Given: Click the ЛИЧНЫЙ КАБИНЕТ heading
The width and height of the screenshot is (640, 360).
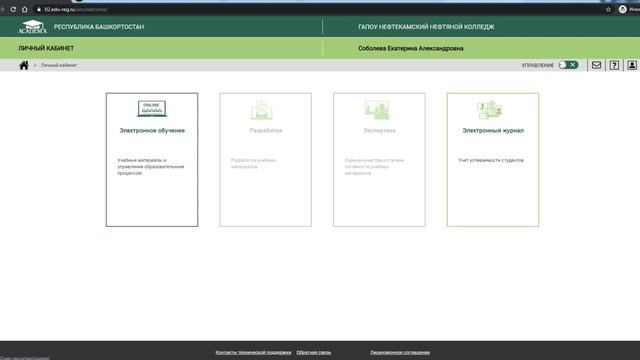Looking at the screenshot, I should (46, 48).
